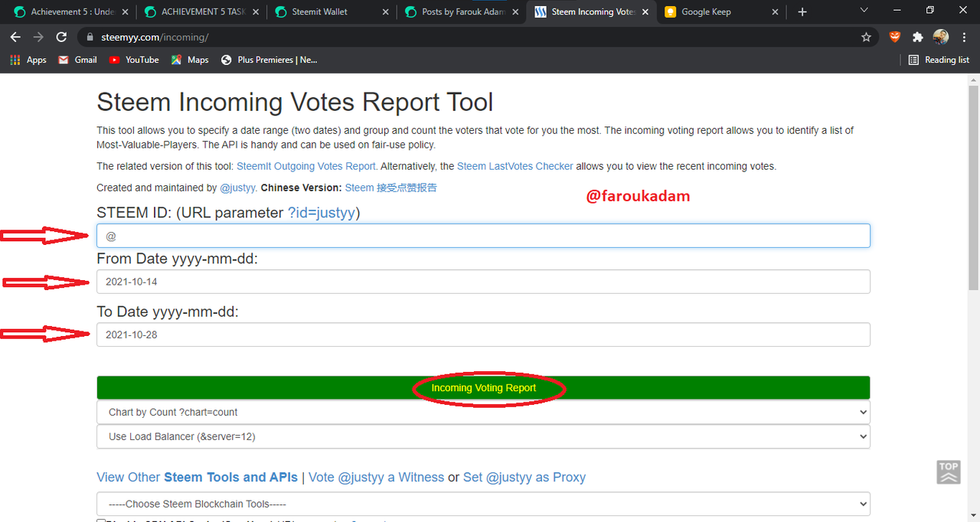Image resolution: width=980 pixels, height=522 pixels.
Task: Click the scrollbar down arrow
Action: 973,516
